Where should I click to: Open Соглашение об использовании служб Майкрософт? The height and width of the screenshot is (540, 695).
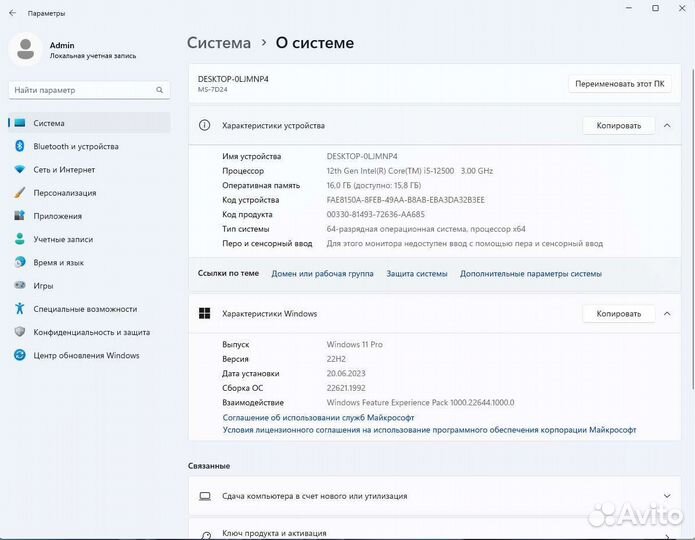click(x=318, y=417)
